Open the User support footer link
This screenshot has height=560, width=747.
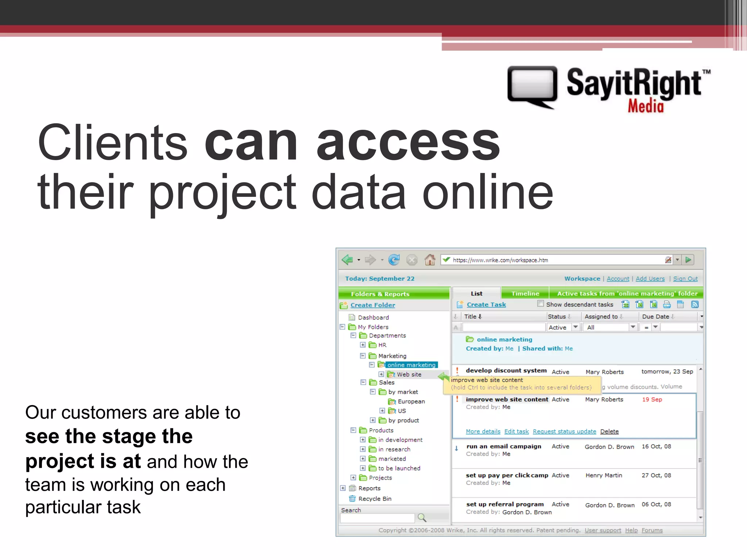(x=603, y=530)
